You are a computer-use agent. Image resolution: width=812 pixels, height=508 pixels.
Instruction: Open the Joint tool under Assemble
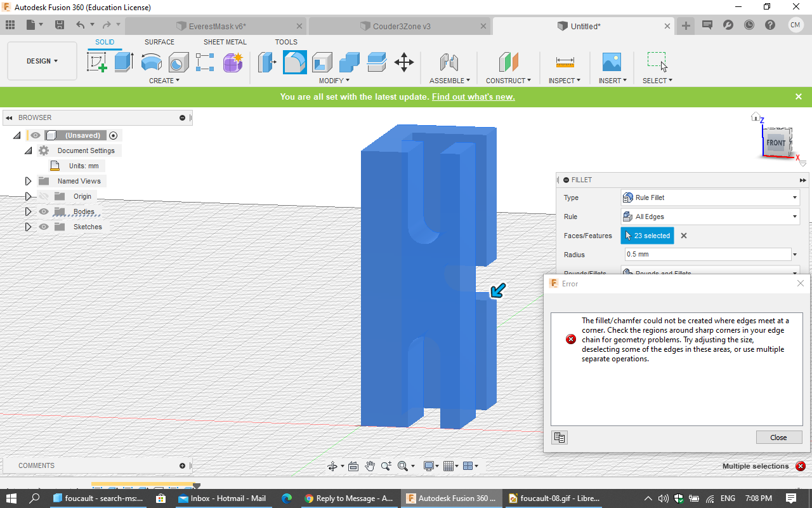(x=449, y=62)
